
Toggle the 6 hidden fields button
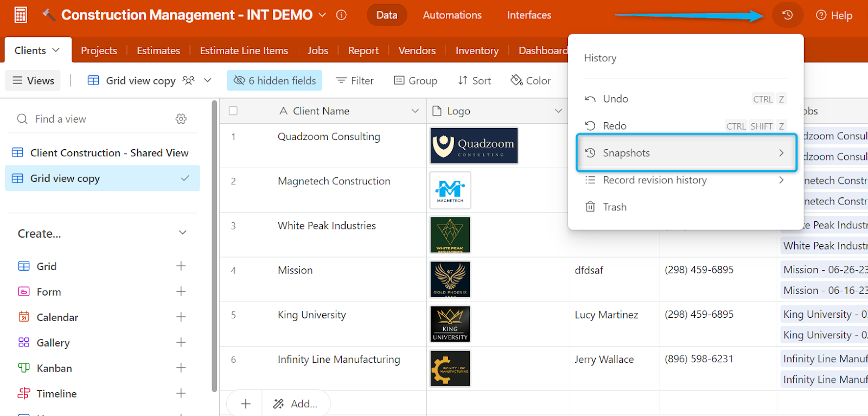275,81
